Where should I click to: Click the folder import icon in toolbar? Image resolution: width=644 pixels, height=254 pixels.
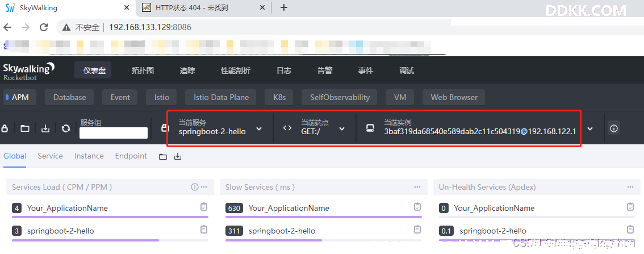[x=25, y=128]
